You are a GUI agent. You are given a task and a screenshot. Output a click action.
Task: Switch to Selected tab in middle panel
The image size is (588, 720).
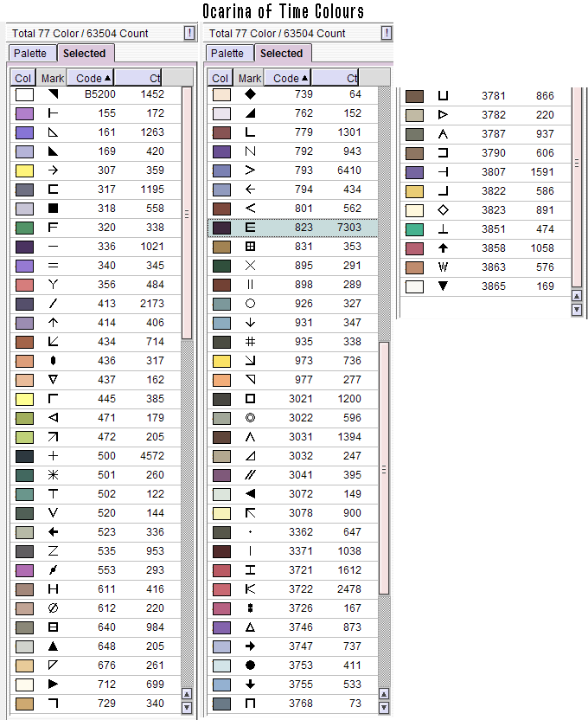[282, 54]
